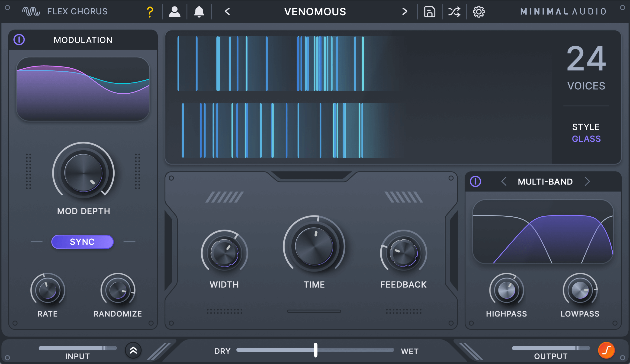
Task: Toggle the Multi-Band section power button
Action: [x=475, y=181]
